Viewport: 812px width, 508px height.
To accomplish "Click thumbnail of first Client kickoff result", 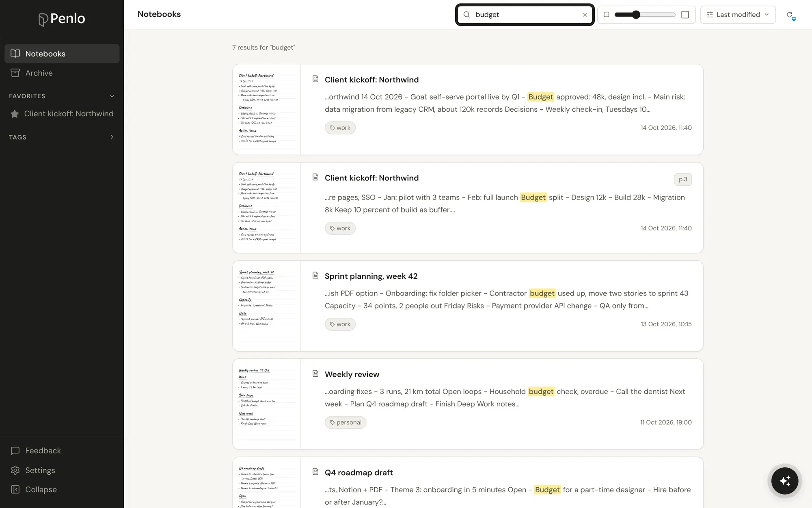I will pos(266,109).
